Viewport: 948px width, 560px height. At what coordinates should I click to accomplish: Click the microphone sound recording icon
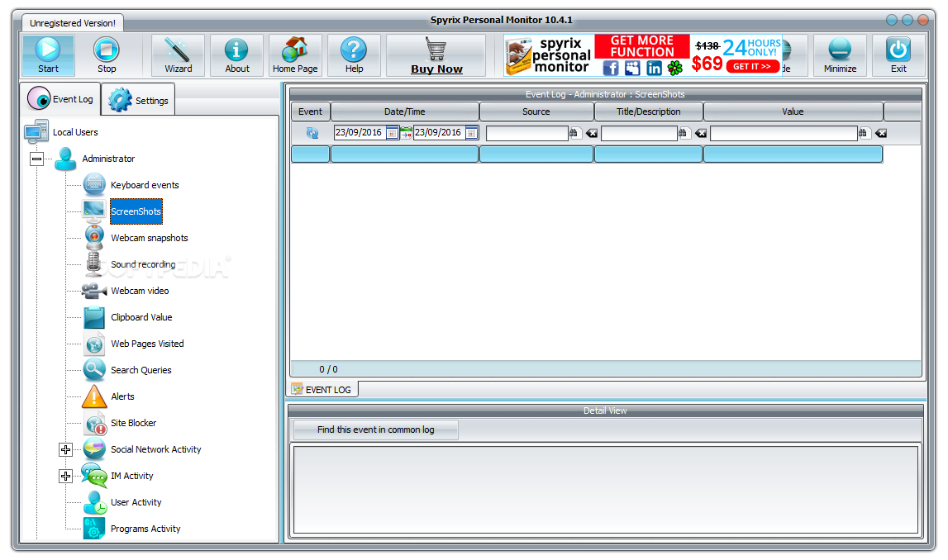pyautogui.click(x=93, y=264)
